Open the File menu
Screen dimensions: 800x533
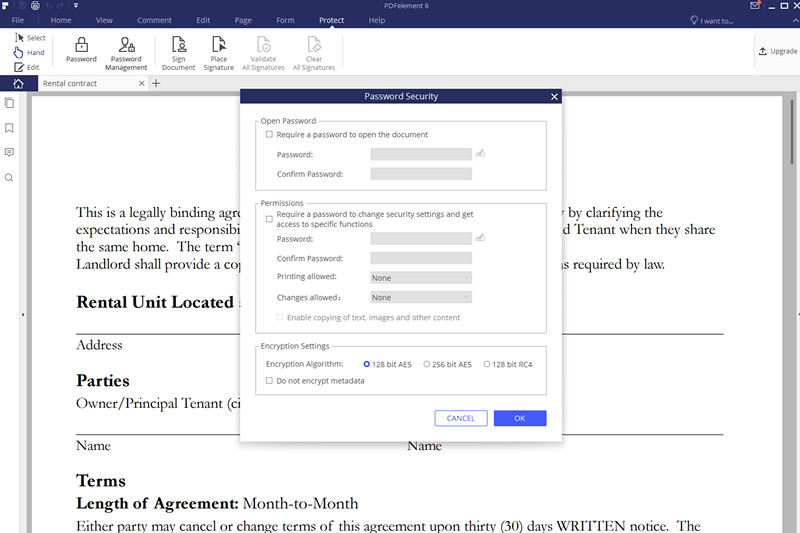coord(18,20)
